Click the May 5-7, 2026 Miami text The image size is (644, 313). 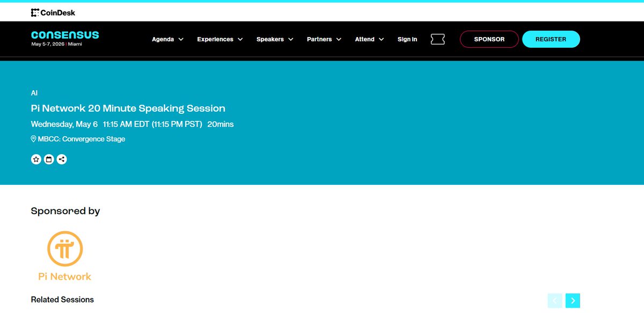click(57, 44)
